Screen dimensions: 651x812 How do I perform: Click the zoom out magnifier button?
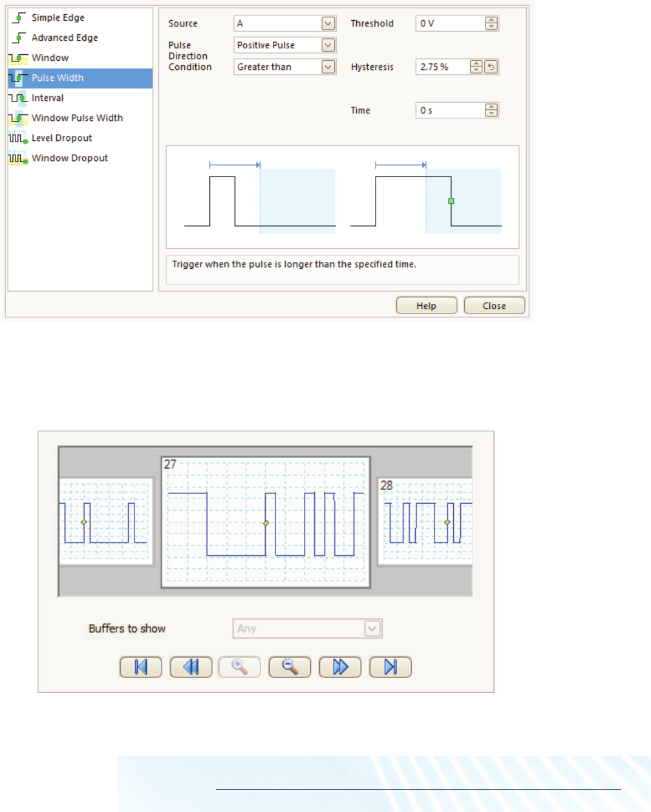(290, 667)
